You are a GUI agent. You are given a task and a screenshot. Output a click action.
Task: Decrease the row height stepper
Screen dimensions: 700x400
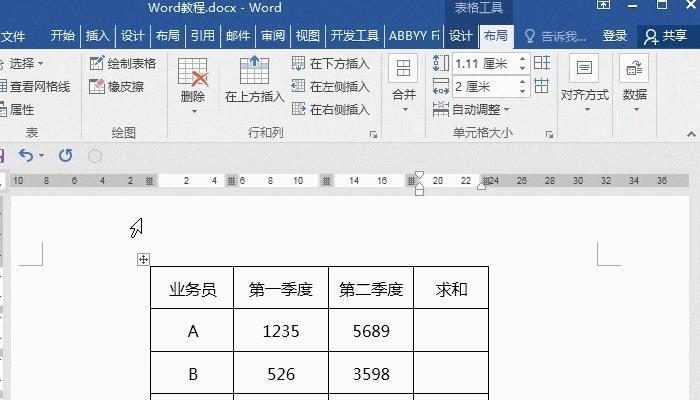point(523,68)
